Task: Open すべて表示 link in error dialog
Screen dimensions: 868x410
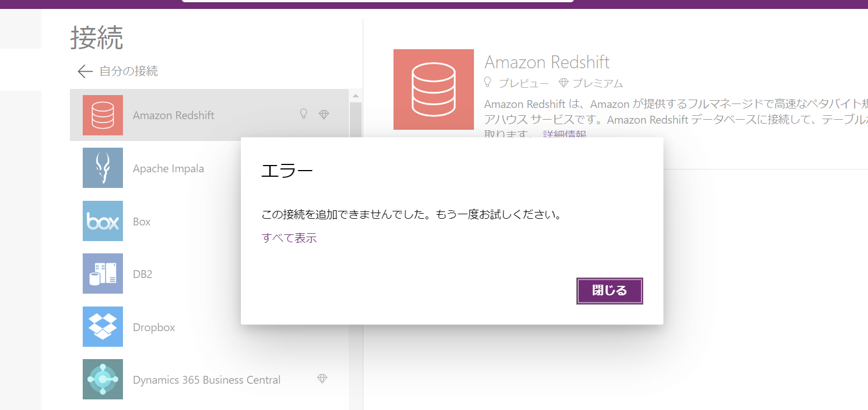Action: pyautogui.click(x=289, y=238)
